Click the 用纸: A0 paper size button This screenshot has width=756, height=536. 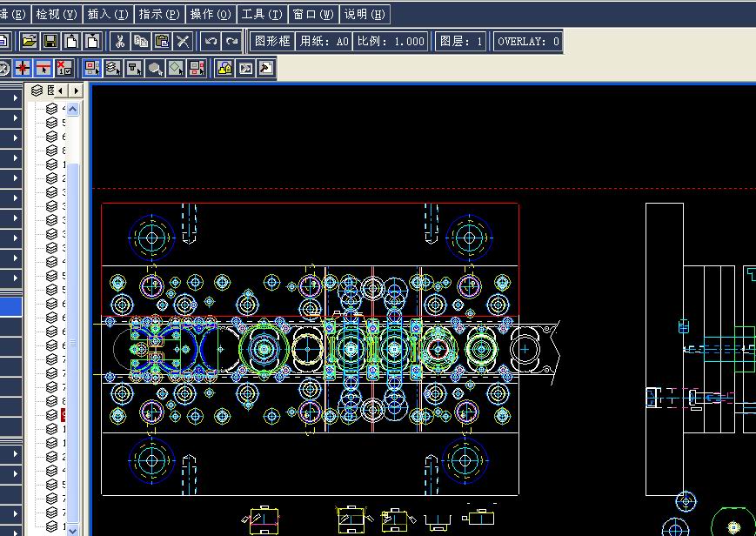324,42
